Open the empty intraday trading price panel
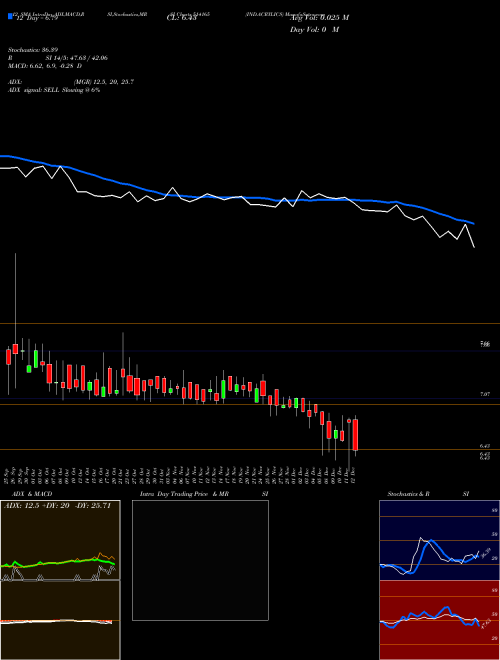Viewport: 500px width, 660px height. point(200,560)
